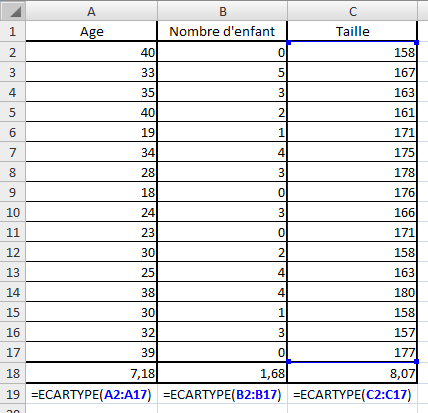Click the =ECARTYPE(A2:A17) formula cell
The height and width of the screenshot is (413, 428).
tap(91, 394)
